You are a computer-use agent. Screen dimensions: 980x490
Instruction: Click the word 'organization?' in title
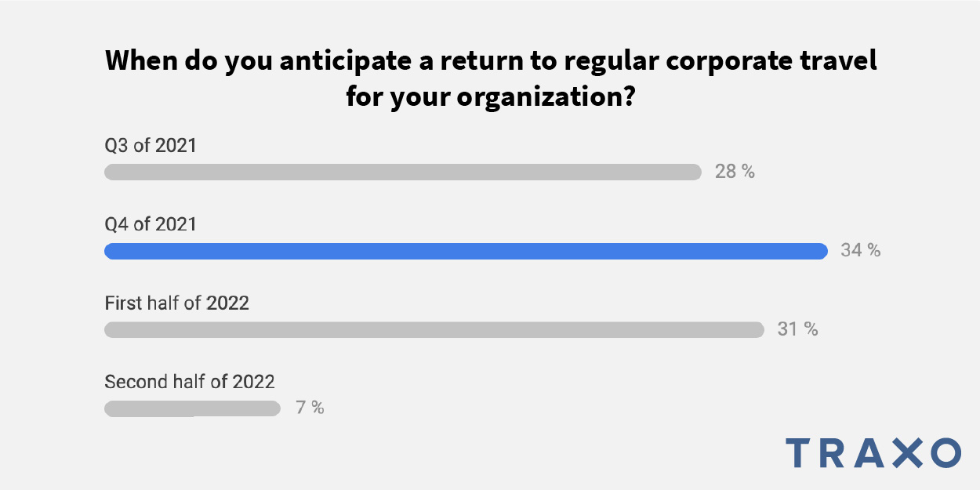pyautogui.click(x=546, y=99)
